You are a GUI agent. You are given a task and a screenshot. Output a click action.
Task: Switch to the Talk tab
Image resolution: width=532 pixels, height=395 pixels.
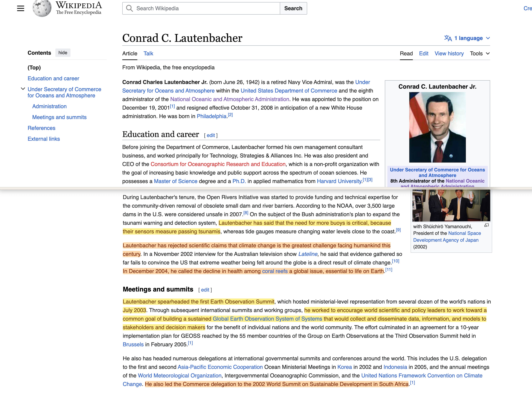coord(149,54)
